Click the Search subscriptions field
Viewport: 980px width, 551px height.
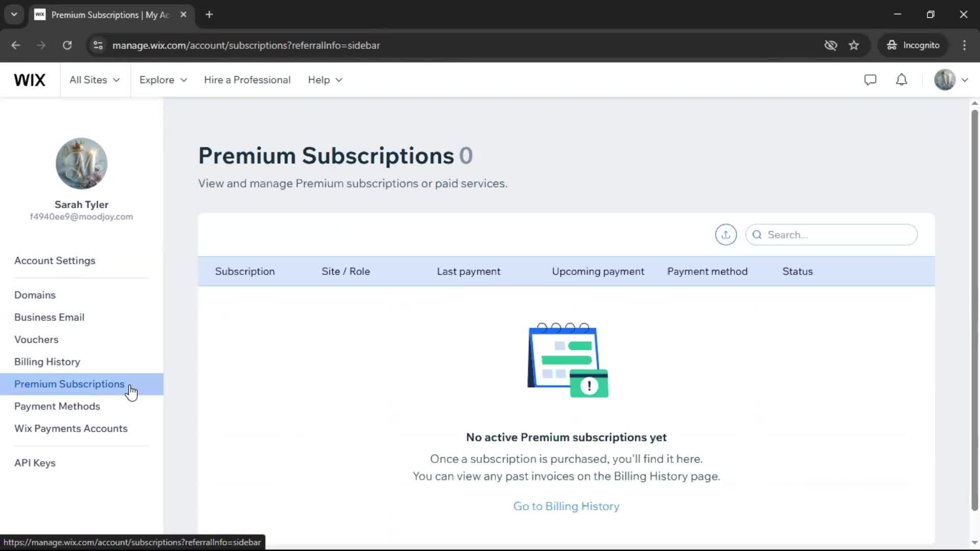[831, 235]
